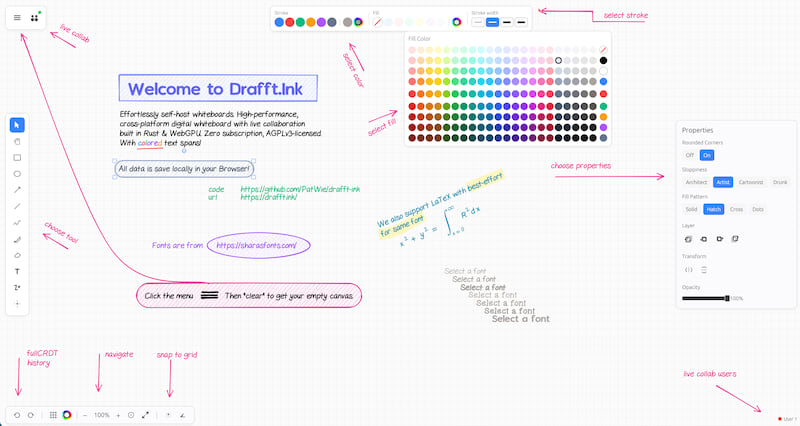Choose the selected blue stroke width option

tap(492, 22)
